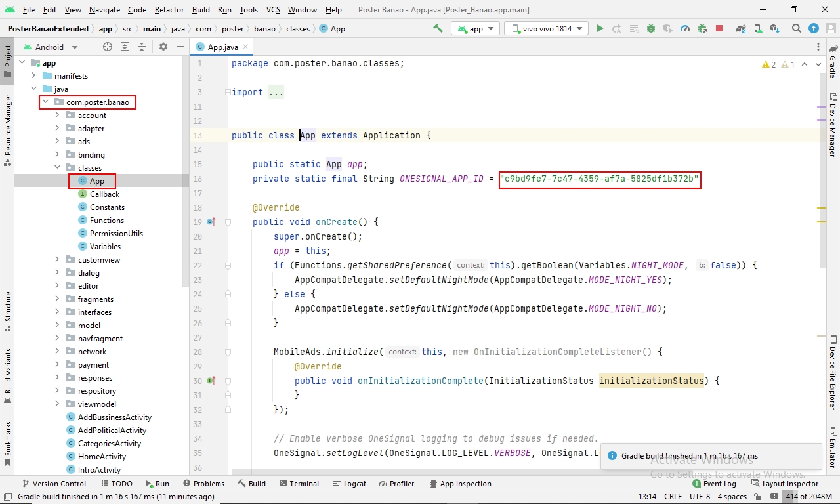Viewport: 840px width, 504px height.
Task: Expand the adapter package folder
Action: coord(57,129)
